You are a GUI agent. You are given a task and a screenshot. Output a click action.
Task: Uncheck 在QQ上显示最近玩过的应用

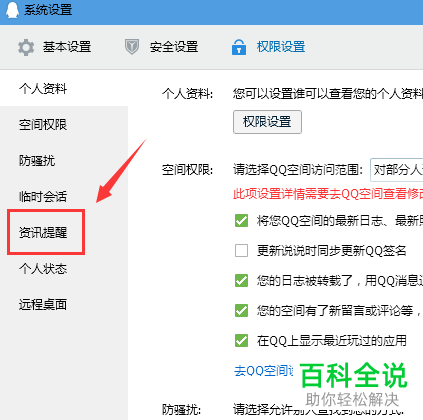tap(241, 341)
